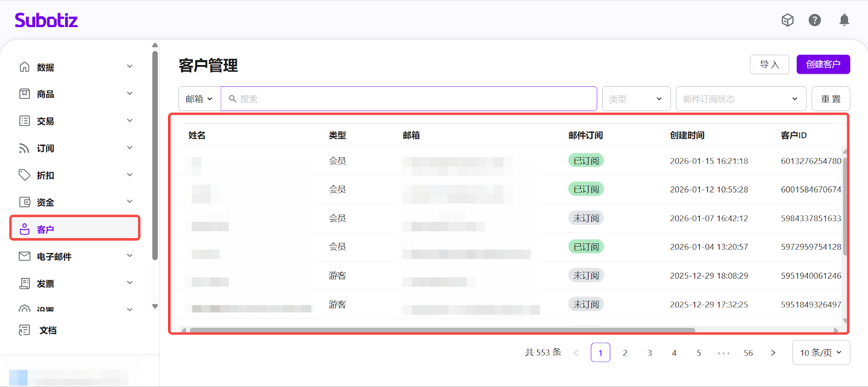Screen dimensions: 868x387
Task: Expand the 资金 sidebar section chevron
Action: (130, 202)
